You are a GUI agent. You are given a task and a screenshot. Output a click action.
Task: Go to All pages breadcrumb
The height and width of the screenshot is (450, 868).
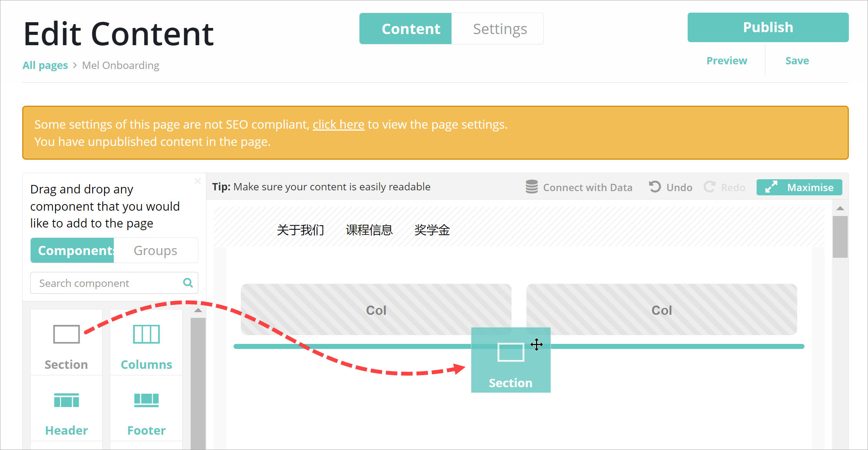(x=45, y=65)
